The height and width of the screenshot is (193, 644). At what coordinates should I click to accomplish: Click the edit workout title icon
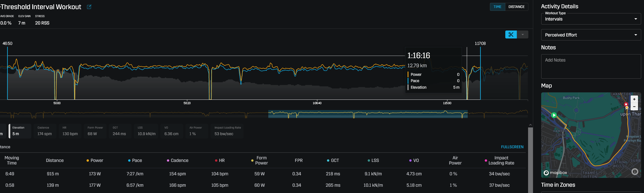pyautogui.click(x=89, y=7)
